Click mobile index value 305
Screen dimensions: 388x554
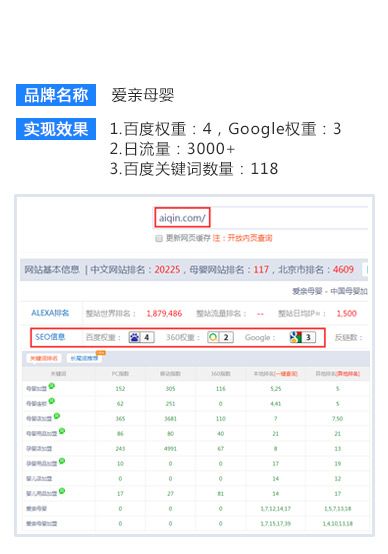pyautogui.click(x=170, y=389)
